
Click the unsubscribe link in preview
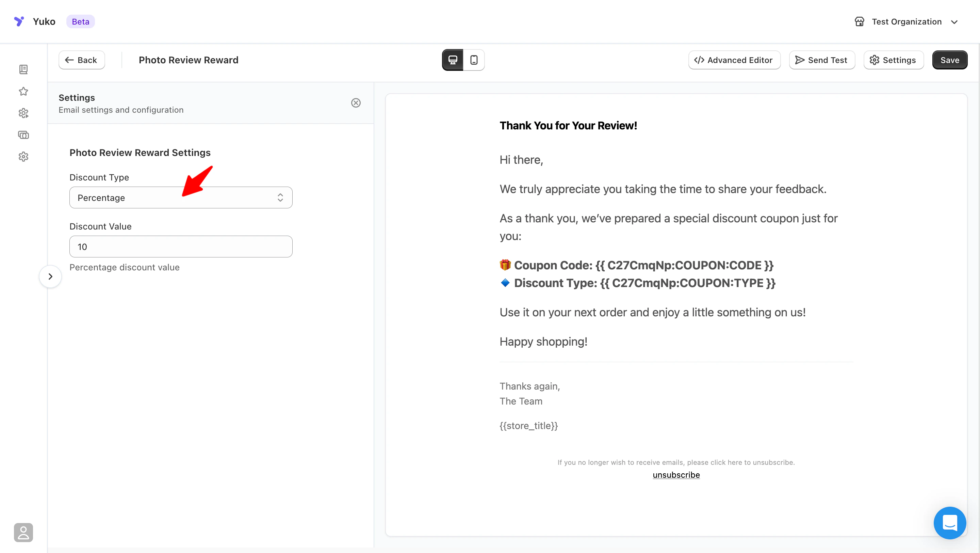click(676, 475)
